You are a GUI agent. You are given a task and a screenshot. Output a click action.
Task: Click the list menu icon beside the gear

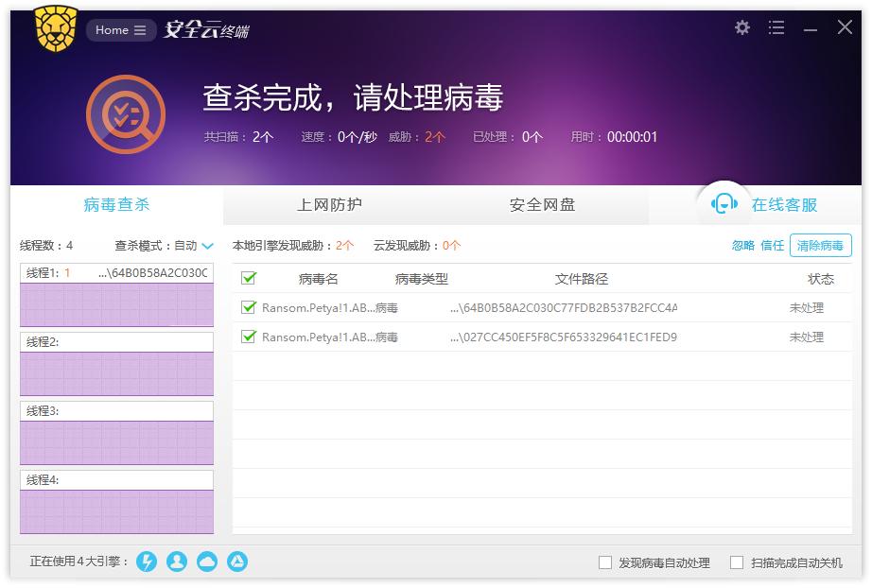(776, 28)
